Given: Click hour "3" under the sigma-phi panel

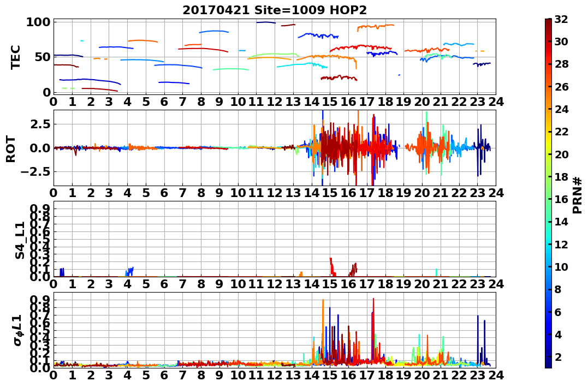Looking at the screenshot, I should point(109,376).
